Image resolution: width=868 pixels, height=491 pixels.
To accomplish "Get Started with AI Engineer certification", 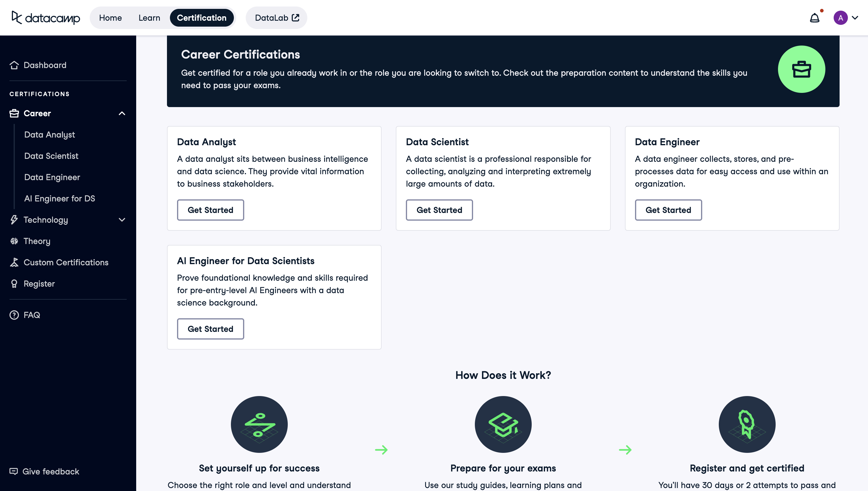I will [x=210, y=329].
